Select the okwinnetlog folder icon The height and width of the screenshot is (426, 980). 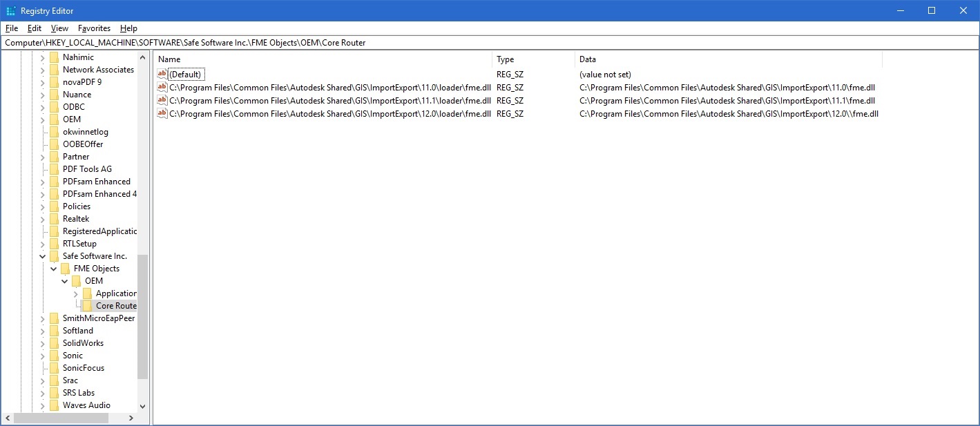coord(55,132)
